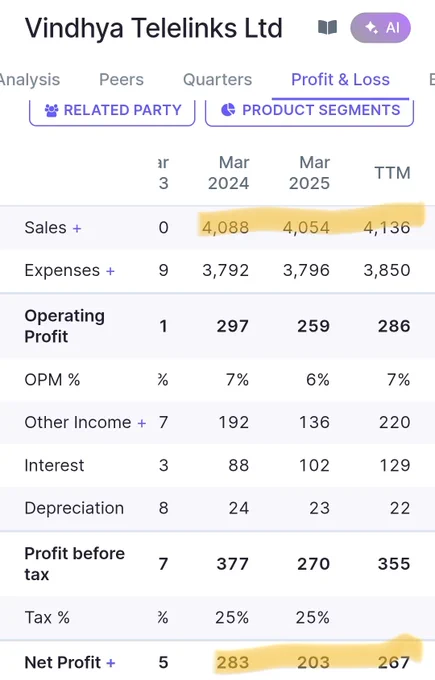Screen dimensions: 435x680
Task: Select the Mar 2025 column header
Action: [309, 173]
